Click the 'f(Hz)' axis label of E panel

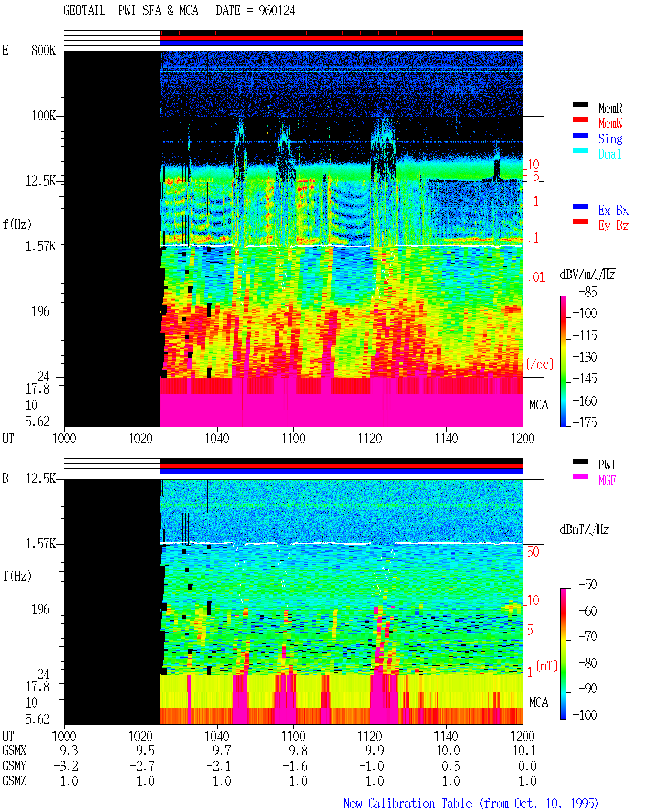point(17,224)
